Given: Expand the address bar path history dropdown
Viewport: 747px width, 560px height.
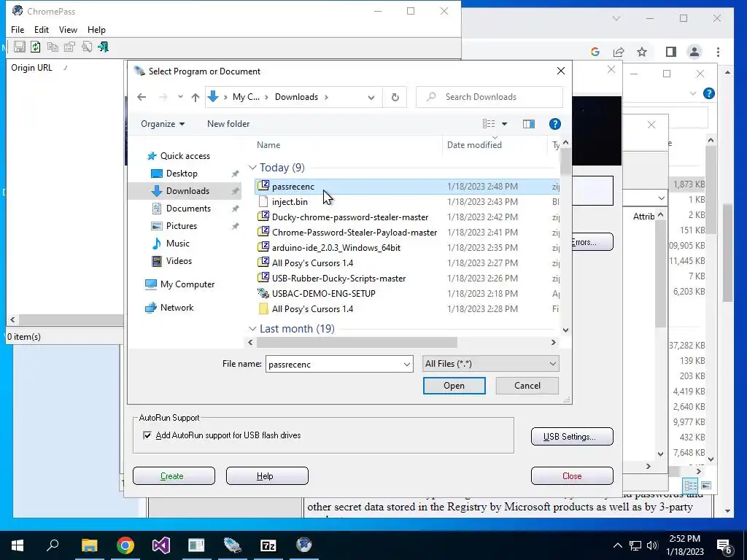Looking at the screenshot, I should 371,97.
